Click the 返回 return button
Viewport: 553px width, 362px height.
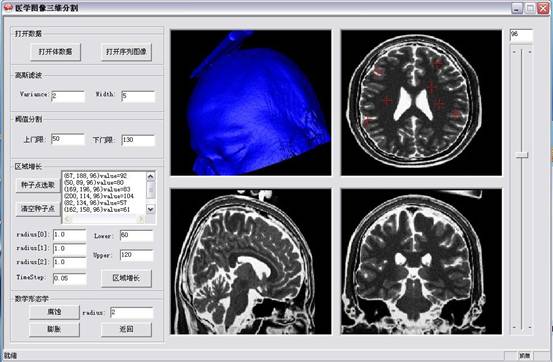126,330
